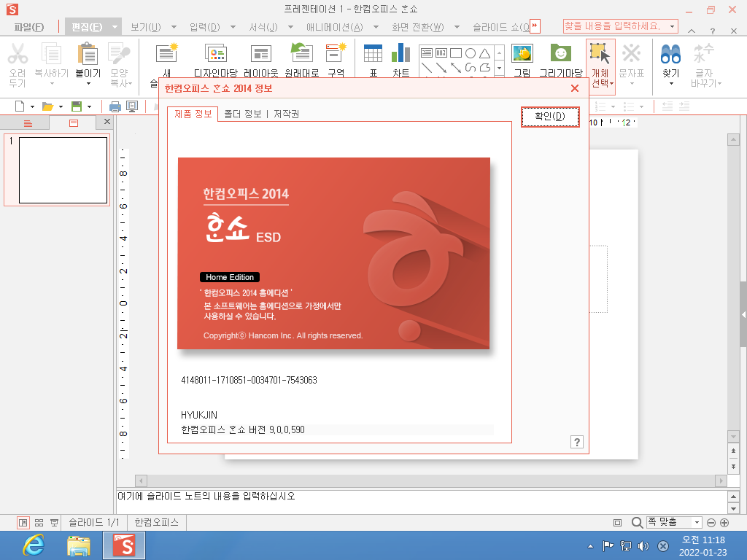Image resolution: width=747 pixels, height=560 pixels.
Task: Open the zoom level 쪽 맞춤 combo box
Action: pos(673,522)
